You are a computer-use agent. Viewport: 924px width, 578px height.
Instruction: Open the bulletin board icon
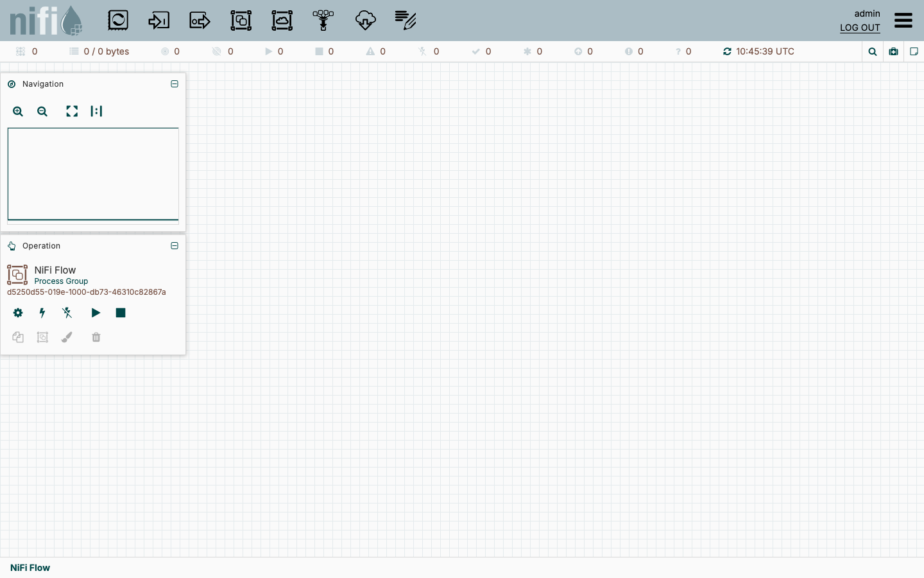click(893, 52)
